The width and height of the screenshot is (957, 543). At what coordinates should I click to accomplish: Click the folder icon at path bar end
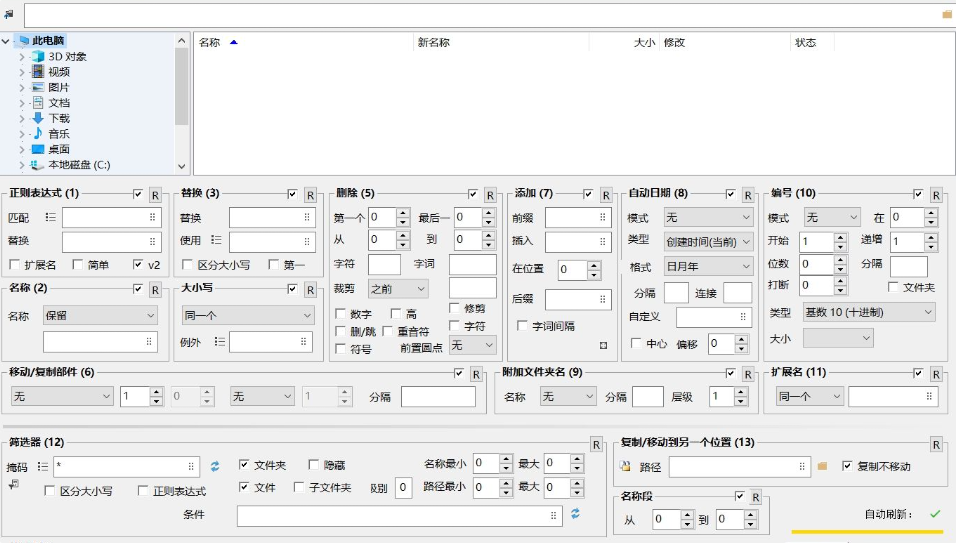(x=947, y=15)
